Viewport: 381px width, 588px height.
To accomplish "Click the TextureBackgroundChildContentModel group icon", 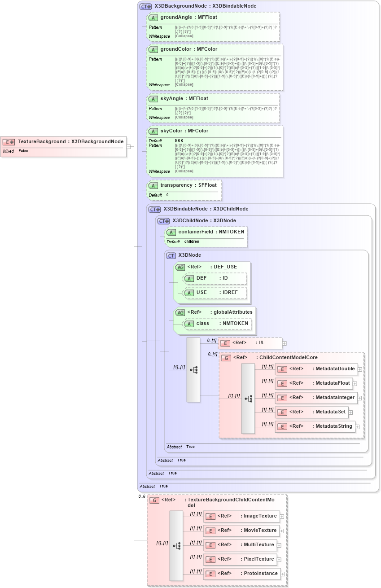I will [155, 500].
